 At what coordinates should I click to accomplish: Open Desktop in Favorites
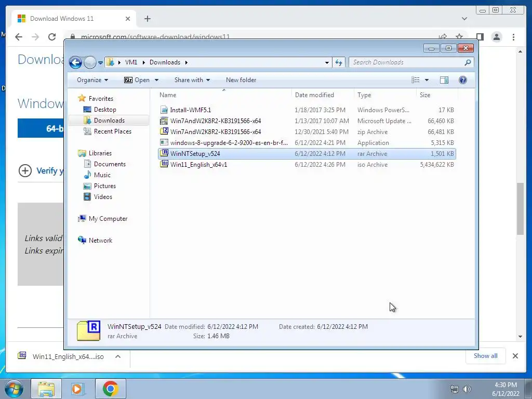pyautogui.click(x=105, y=110)
